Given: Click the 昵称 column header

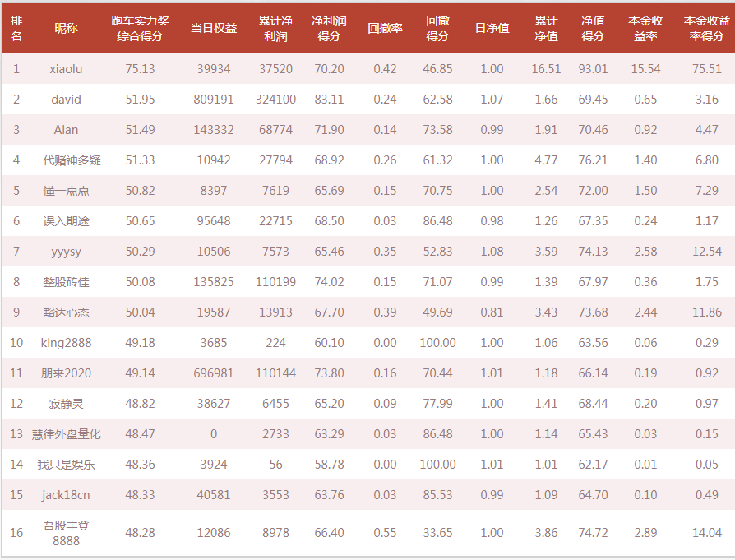Looking at the screenshot, I should [x=66, y=29].
